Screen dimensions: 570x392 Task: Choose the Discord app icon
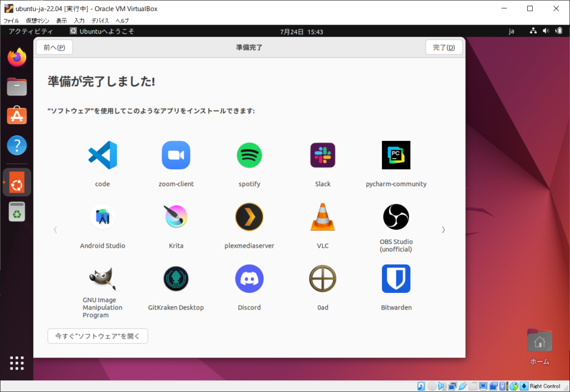(249, 278)
